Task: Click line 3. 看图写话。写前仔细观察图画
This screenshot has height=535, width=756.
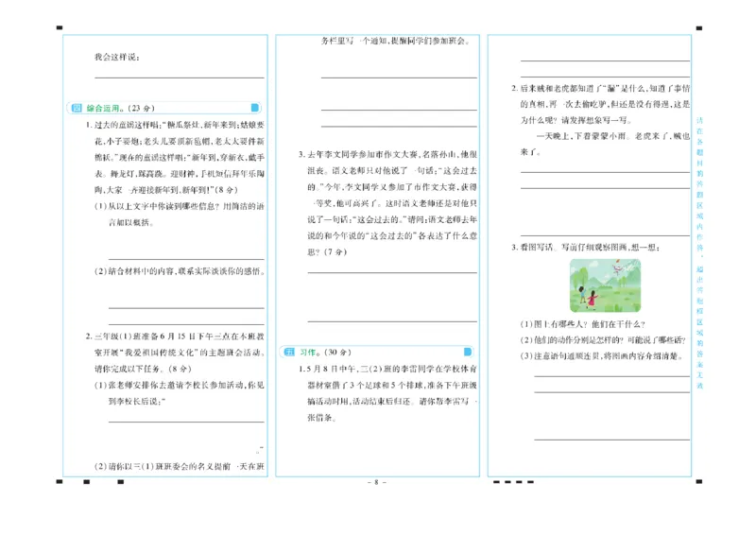Action: (586, 247)
